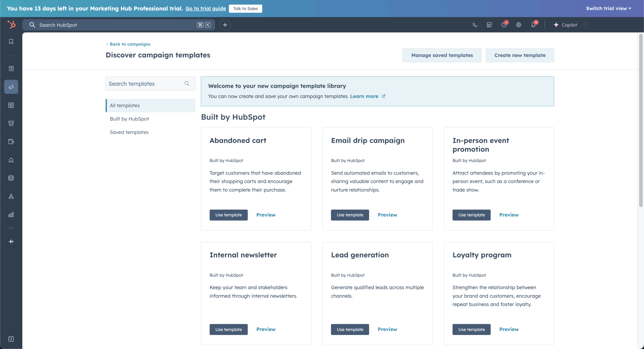This screenshot has height=349, width=644.
Task: Click the Internal newsletter card title
Action: 243,255
